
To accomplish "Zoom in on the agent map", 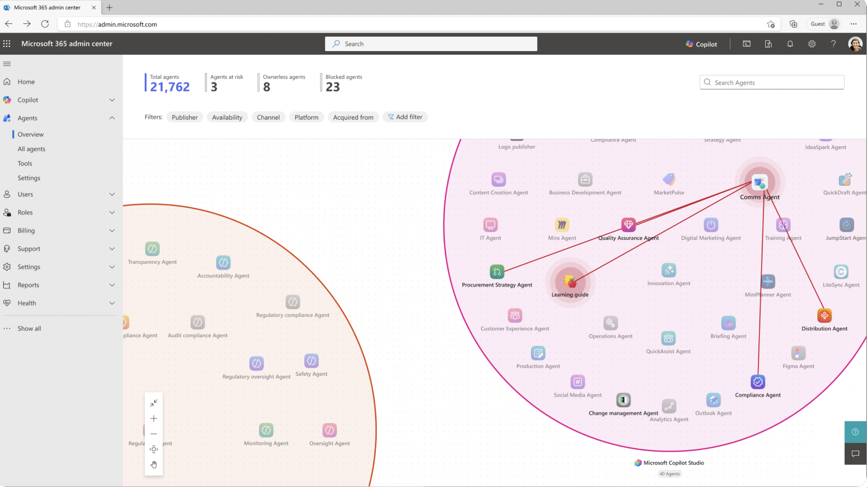I will [154, 419].
